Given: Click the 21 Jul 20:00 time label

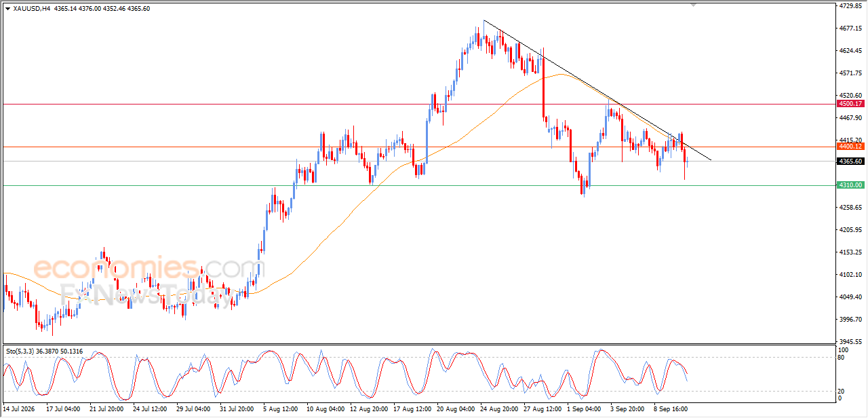Looking at the screenshot, I should [106, 409].
